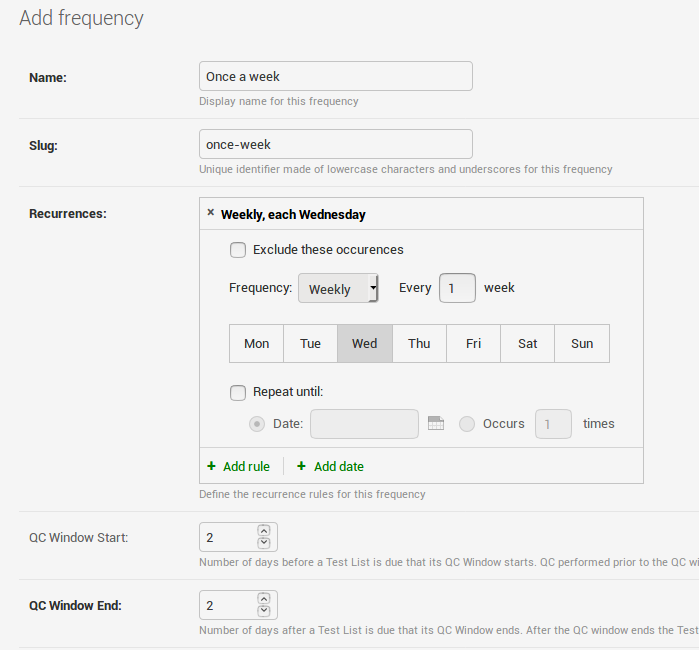Image resolution: width=699 pixels, height=650 pixels.
Task: Enable the Repeat until checkbox
Action: tap(238, 393)
